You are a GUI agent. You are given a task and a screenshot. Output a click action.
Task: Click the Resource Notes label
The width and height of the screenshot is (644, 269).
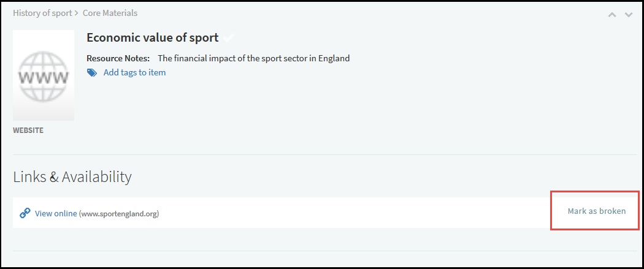(118, 59)
